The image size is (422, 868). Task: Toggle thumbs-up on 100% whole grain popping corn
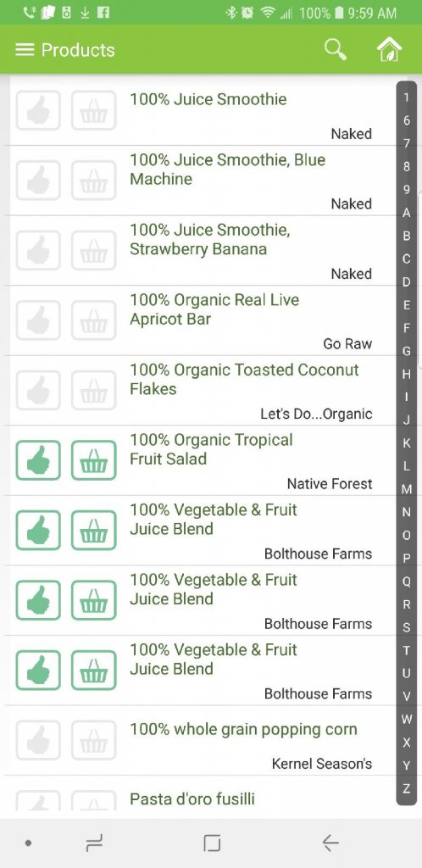[x=38, y=740]
